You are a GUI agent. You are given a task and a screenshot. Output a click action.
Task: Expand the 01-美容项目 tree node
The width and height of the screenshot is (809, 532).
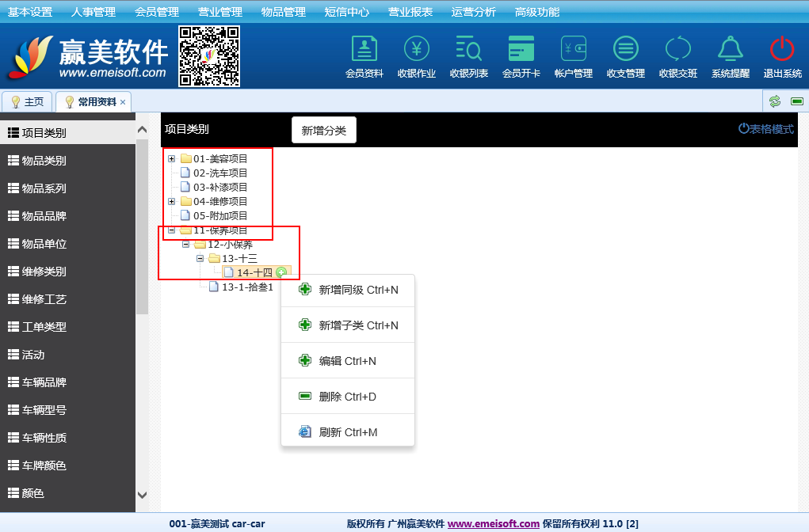point(171,158)
